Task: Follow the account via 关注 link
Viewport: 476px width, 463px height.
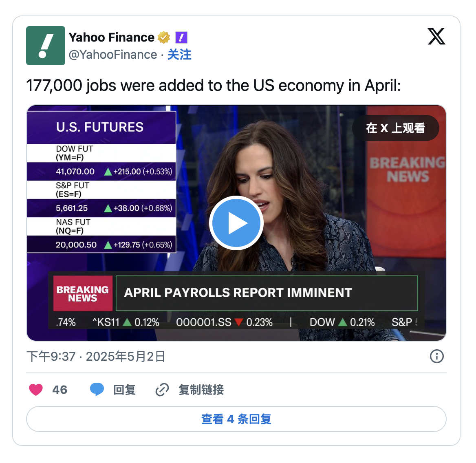Action: (x=179, y=55)
